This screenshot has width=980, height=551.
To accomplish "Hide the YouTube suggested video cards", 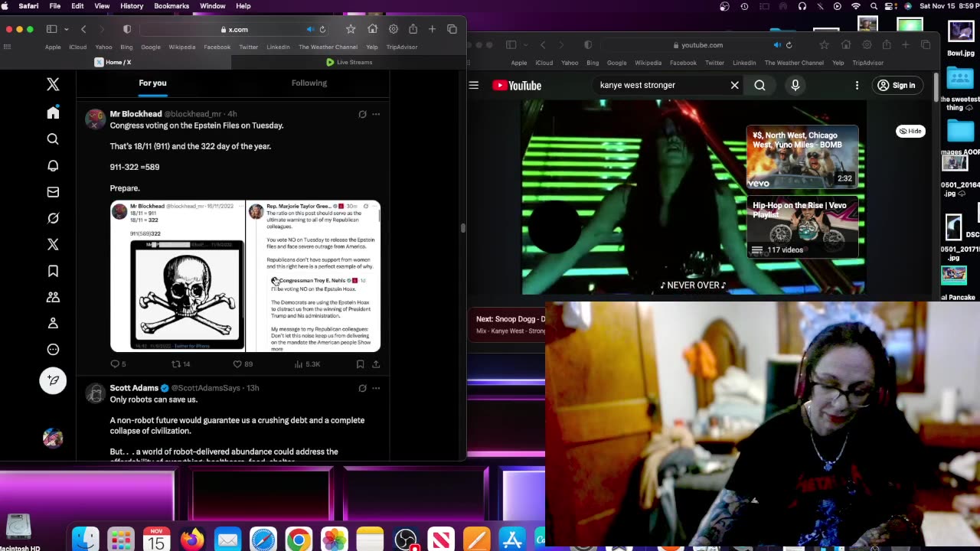I will tap(910, 131).
